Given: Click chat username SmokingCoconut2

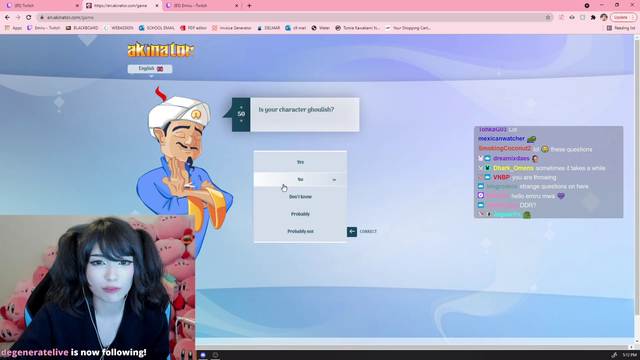Looking at the screenshot, I should tap(504, 149).
